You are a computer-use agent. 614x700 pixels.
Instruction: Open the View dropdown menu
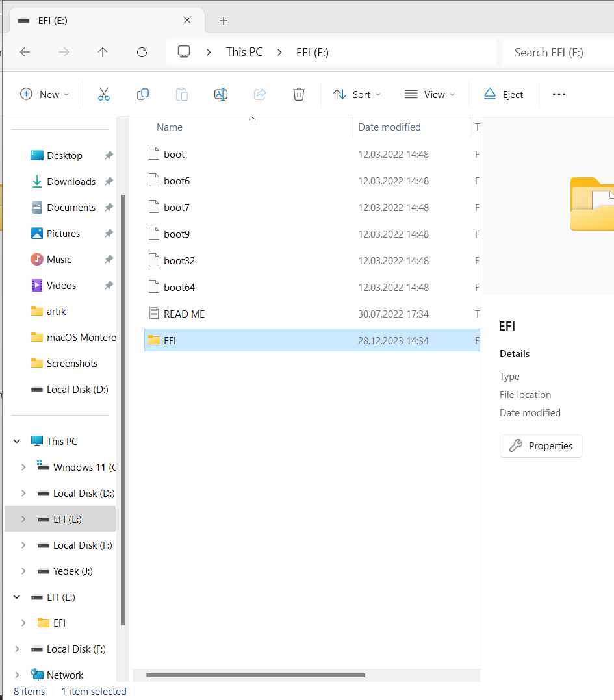pyautogui.click(x=429, y=94)
